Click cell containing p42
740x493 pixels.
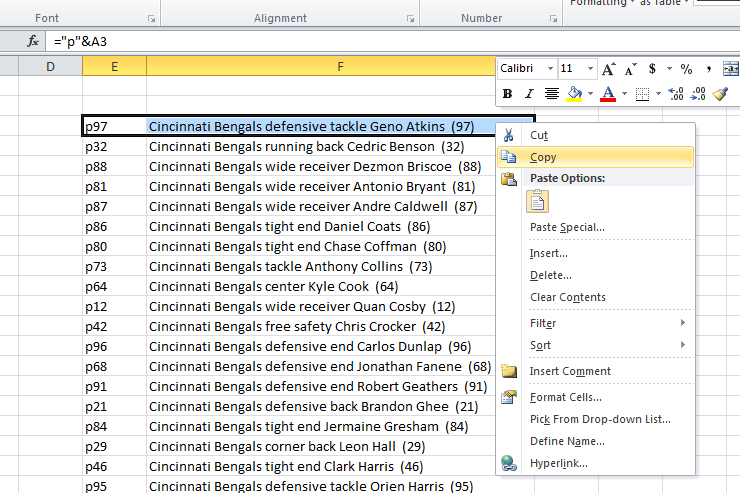click(114, 326)
